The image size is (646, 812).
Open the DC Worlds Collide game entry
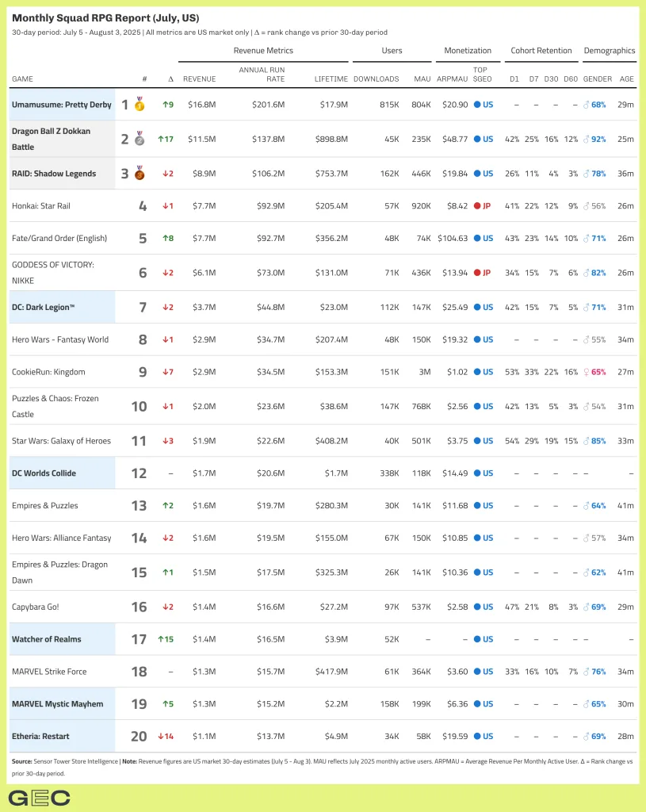(44, 473)
